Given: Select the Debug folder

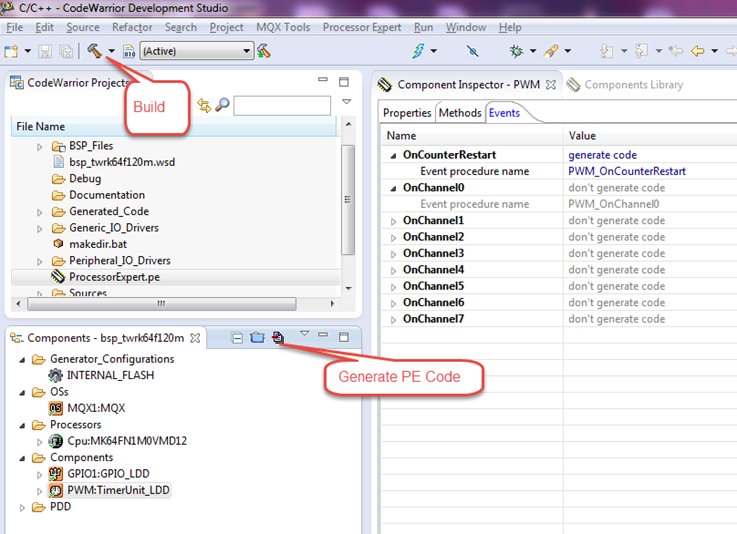Looking at the screenshot, I should tap(85, 179).
